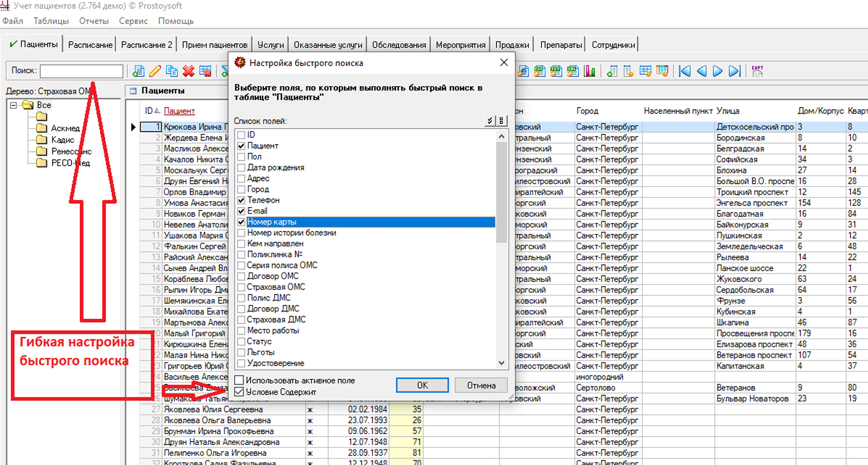Enable Использовать активное поле checkbox

(239, 380)
